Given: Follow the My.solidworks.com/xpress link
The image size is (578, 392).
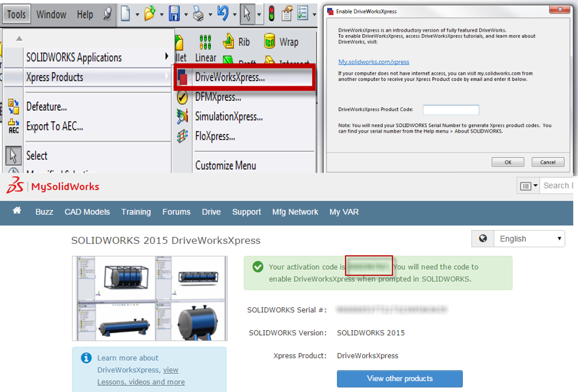Looking at the screenshot, I should tap(374, 62).
